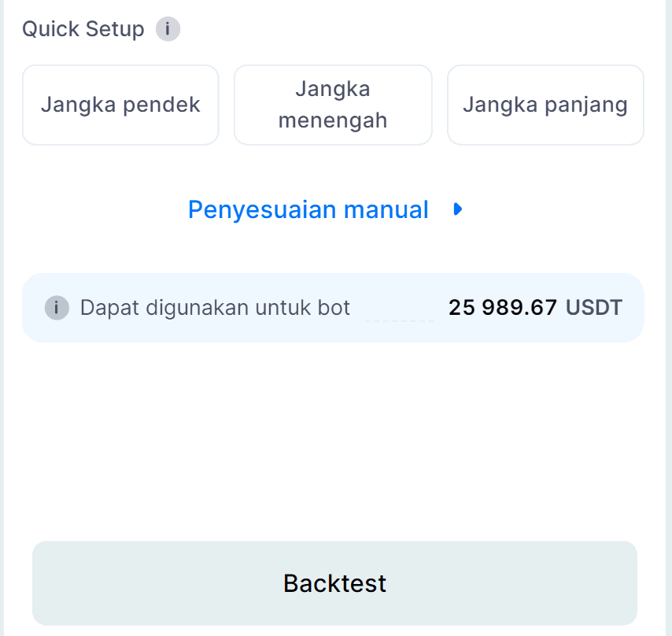The height and width of the screenshot is (636, 672).
Task: Run the Backtest button
Action: (334, 583)
